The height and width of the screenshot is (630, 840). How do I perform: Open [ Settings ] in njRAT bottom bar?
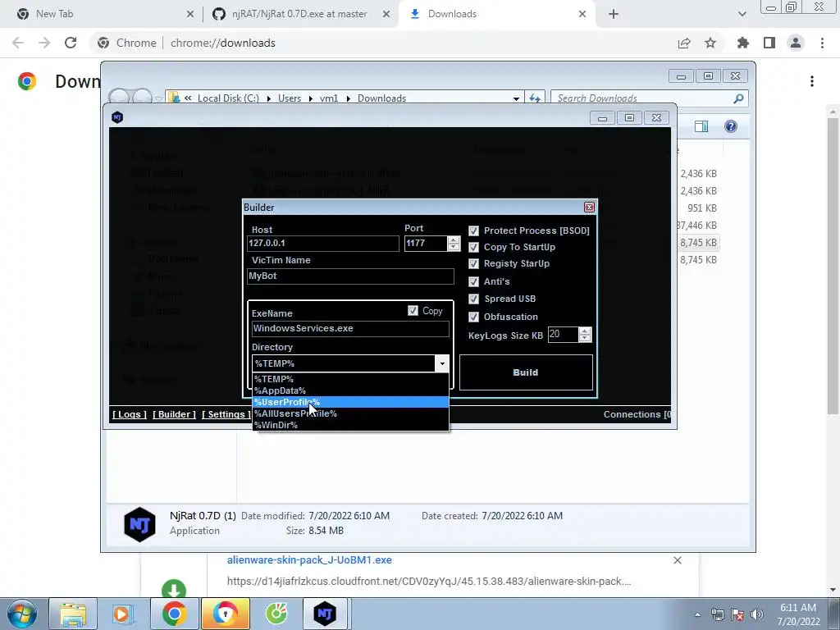[x=226, y=414]
